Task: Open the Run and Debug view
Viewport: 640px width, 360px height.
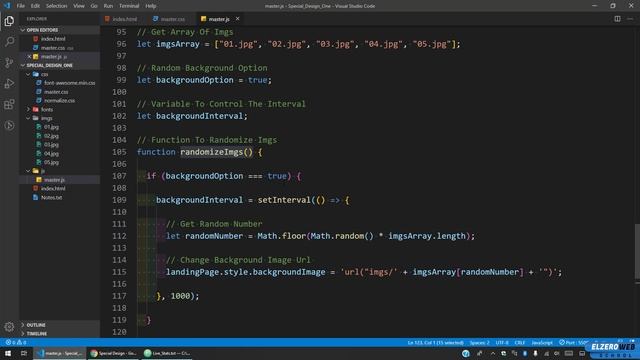Action: [x=9, y=83]
